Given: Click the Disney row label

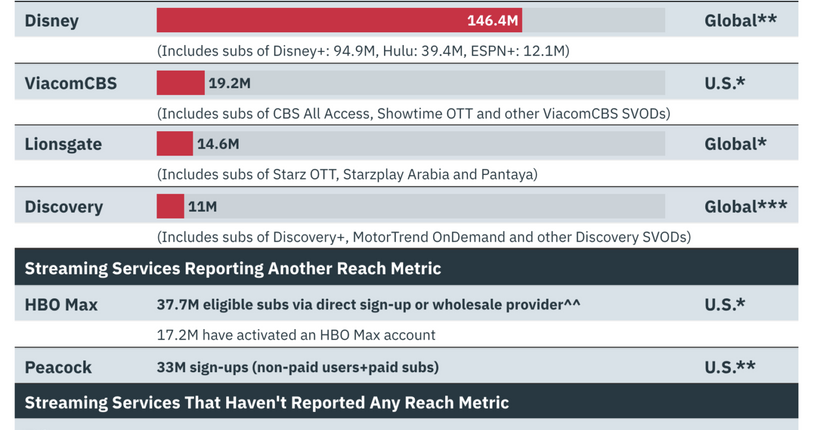Looking at the screenshot, I should [51, 21].
